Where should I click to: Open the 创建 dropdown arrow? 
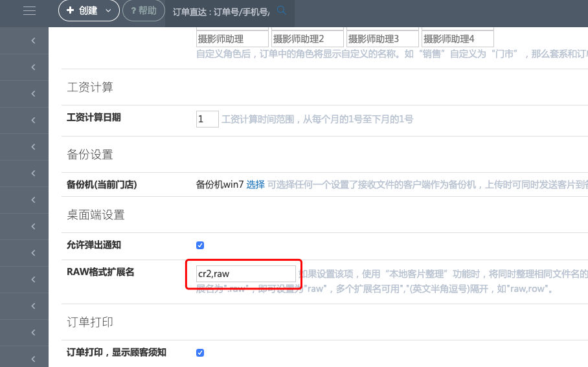pyautogui.click(x=108, y=10)
